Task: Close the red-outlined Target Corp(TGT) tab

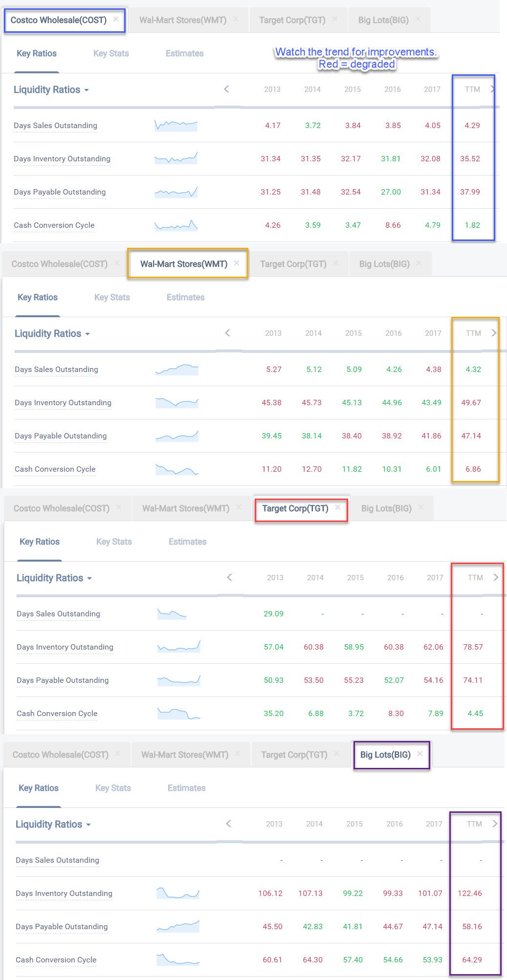Action: [337, 508]
